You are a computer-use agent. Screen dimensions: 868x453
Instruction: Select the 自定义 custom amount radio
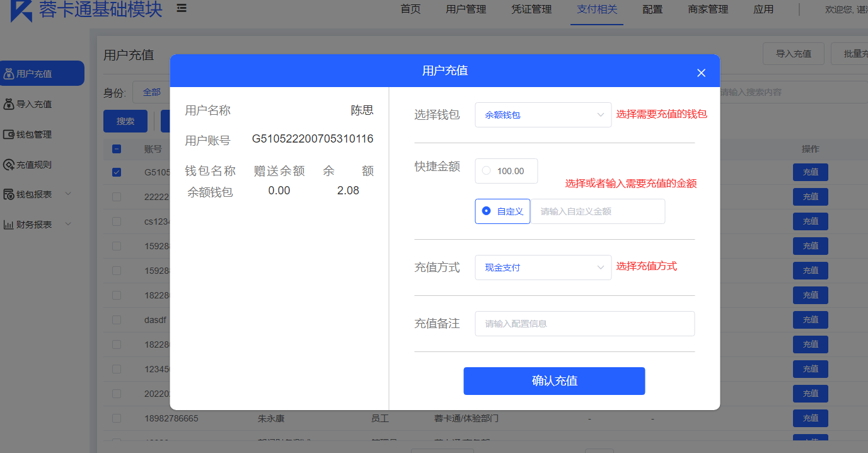click(486, 211)
